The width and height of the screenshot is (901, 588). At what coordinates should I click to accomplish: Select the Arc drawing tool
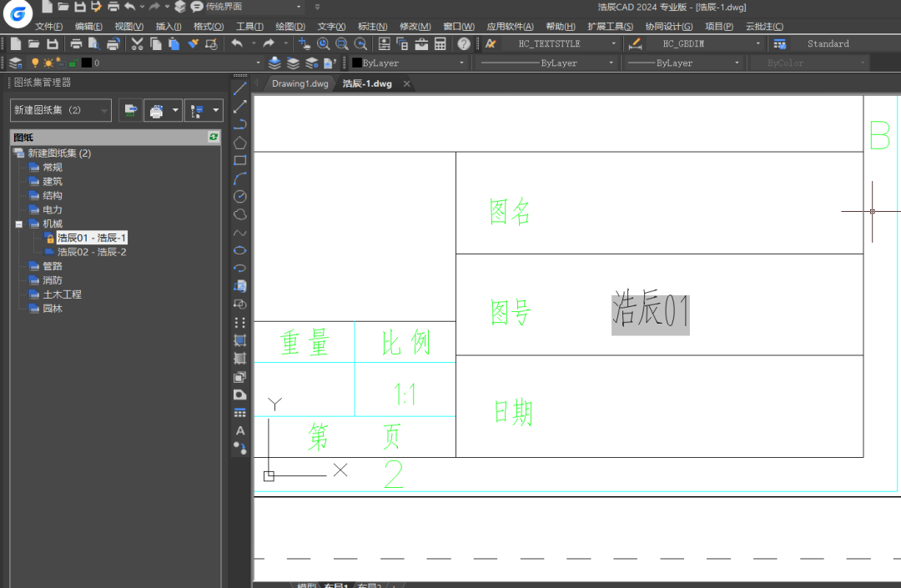(240, 178)
